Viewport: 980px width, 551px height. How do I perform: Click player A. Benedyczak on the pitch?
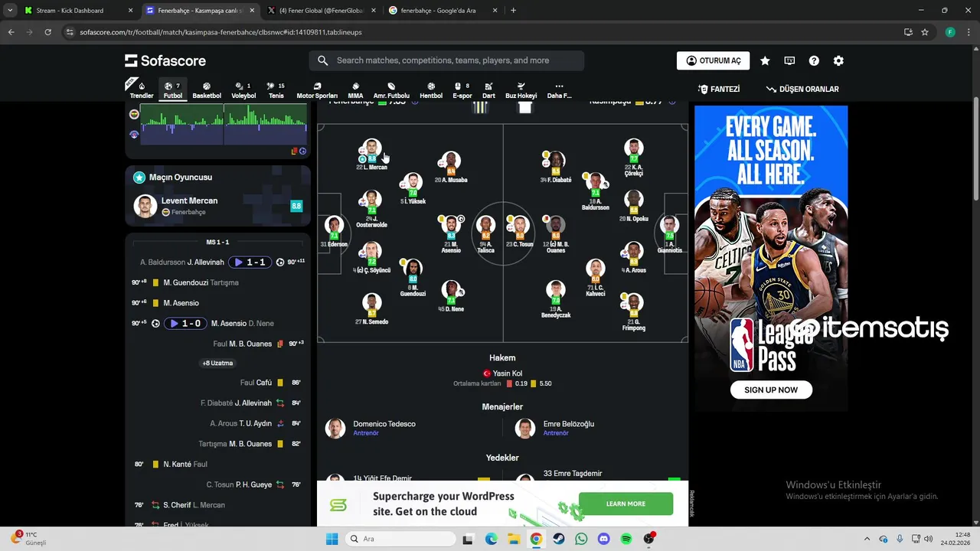[556, 299]
